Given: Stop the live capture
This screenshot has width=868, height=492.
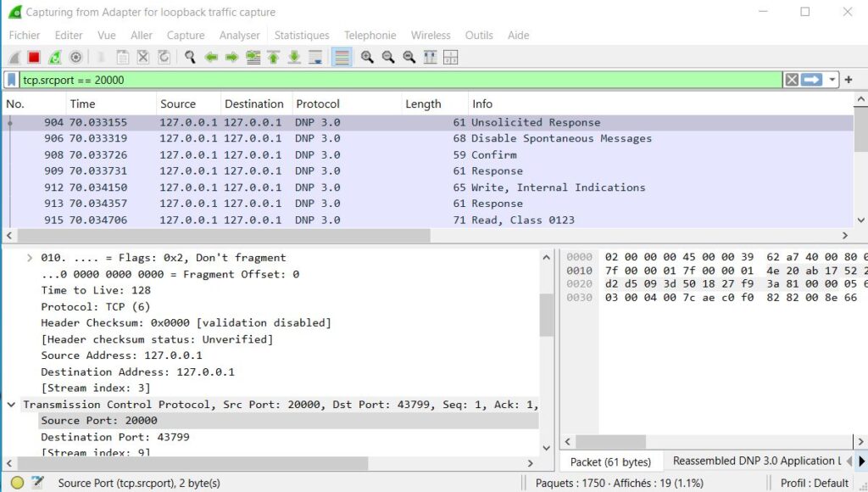Looking at the screenshot, I should [x=32, y=57].
